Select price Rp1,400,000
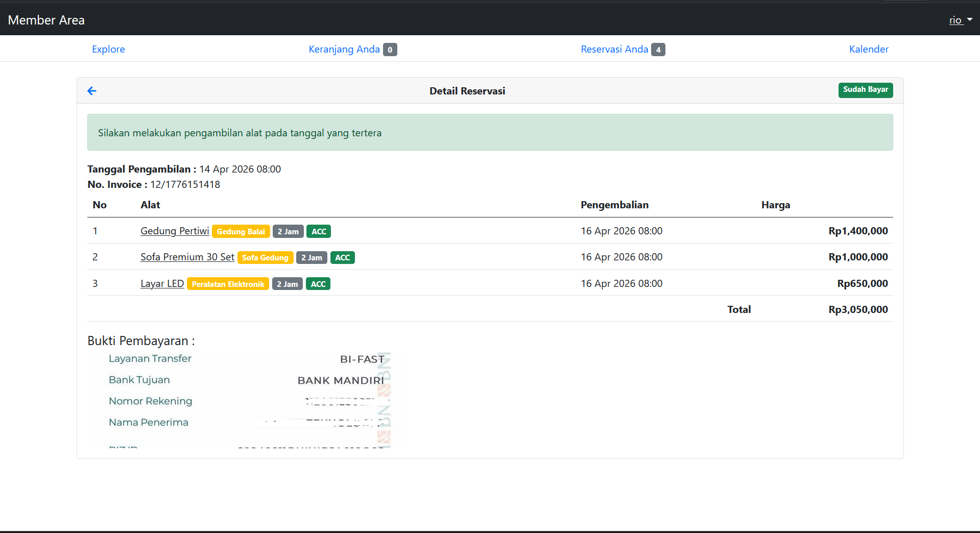Viewport: 980px width, 533px height. (858, 231)
